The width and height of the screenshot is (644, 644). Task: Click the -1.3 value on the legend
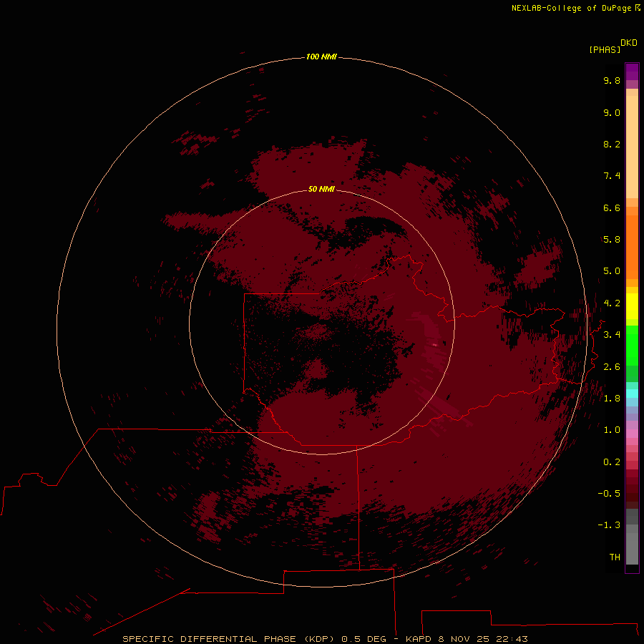(609, 525)
